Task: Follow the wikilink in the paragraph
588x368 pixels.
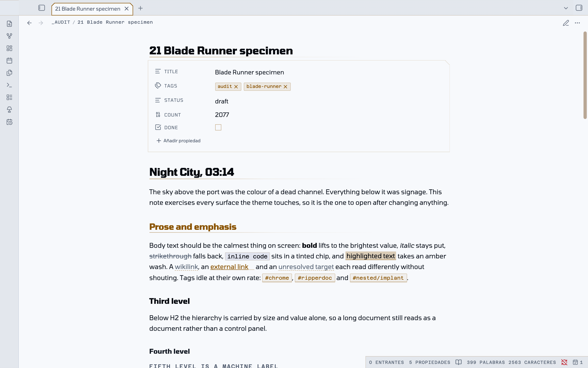Action: pyautogui.click(x=186, y=267)
